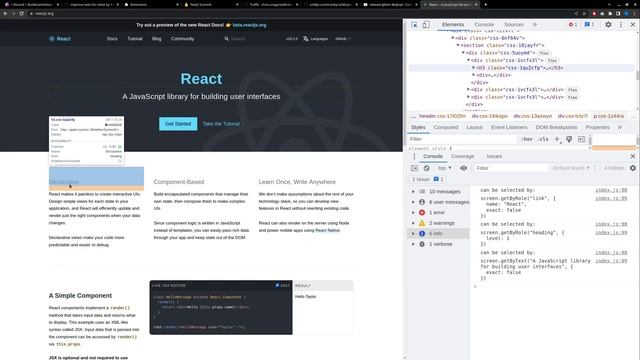Click the Styles filter input field
The width and height of the screenshot is (640, 360).
click(x=462, y=139)
